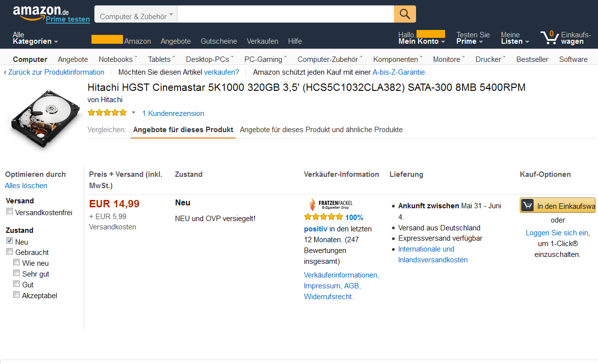The height and width of the screenshot is (364, 598).
Task: Click into the search text field
Action: click(x=285, y=14)
